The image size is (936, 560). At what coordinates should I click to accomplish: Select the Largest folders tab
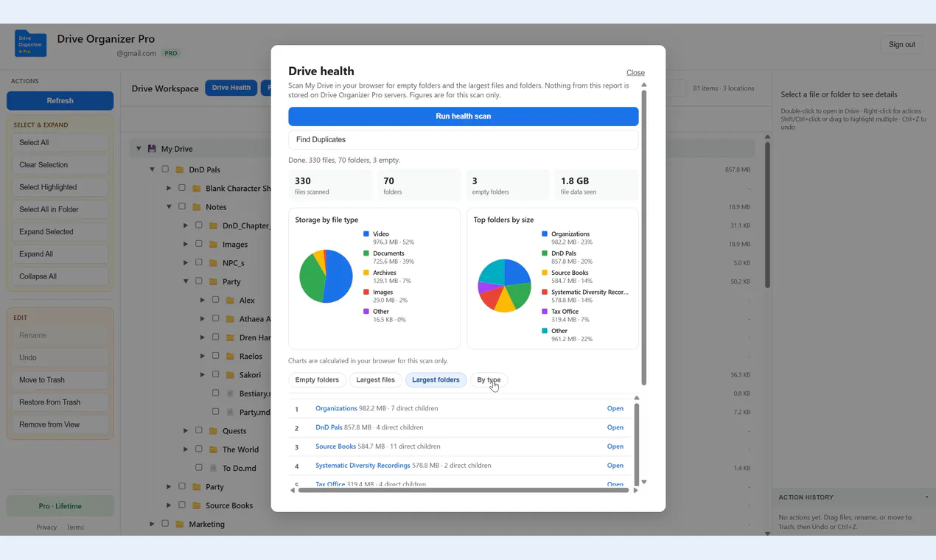(436, 380)
